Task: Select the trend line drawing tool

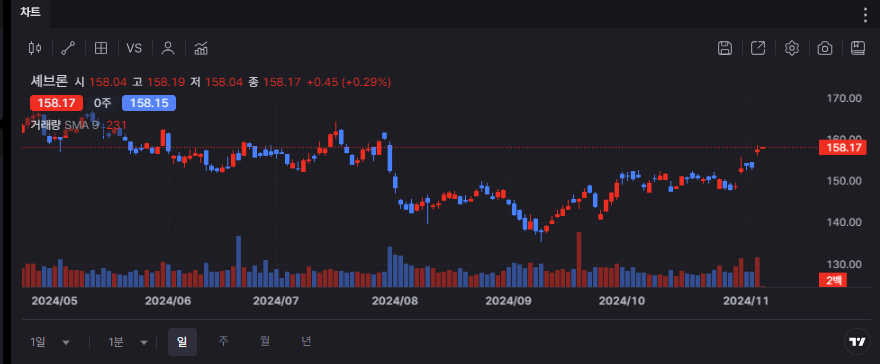Action: [x=68, y=48]
